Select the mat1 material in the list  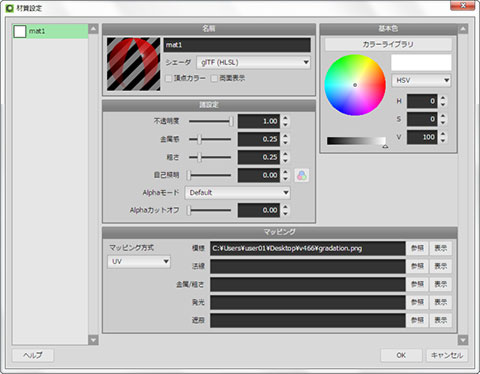(x=50, y=31)
